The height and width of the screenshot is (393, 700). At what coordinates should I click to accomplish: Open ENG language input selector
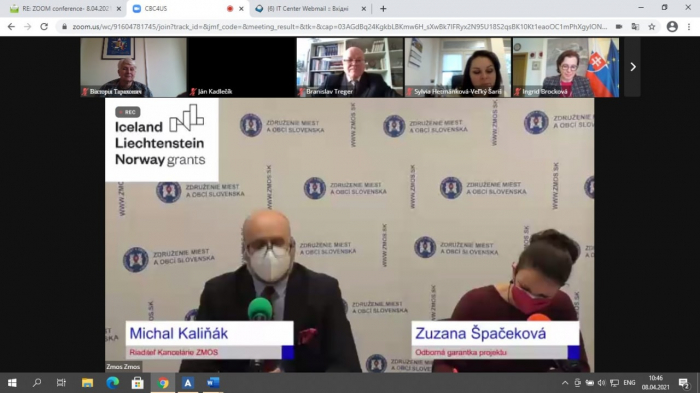629,383
